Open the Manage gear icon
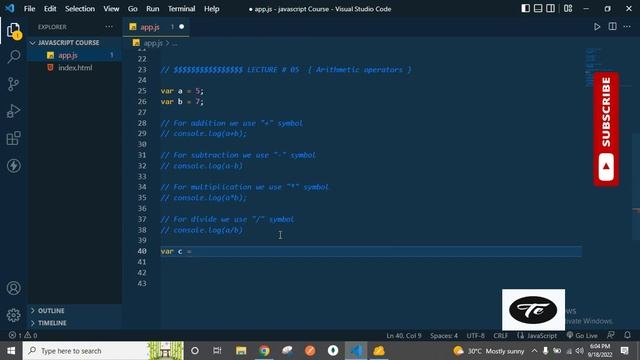Screen dimensions: 640x360 click(x=13, y=315)
